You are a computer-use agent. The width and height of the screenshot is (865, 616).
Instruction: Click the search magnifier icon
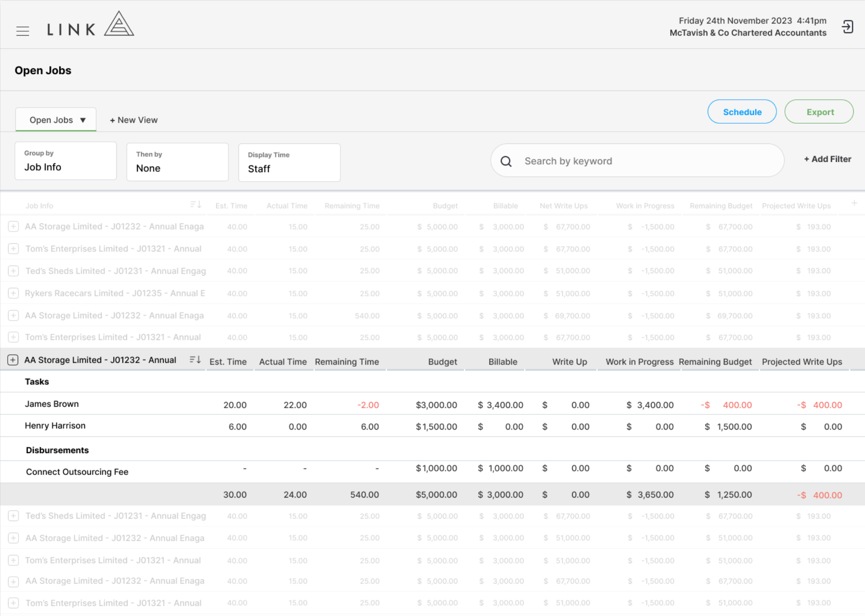(506, 161)
